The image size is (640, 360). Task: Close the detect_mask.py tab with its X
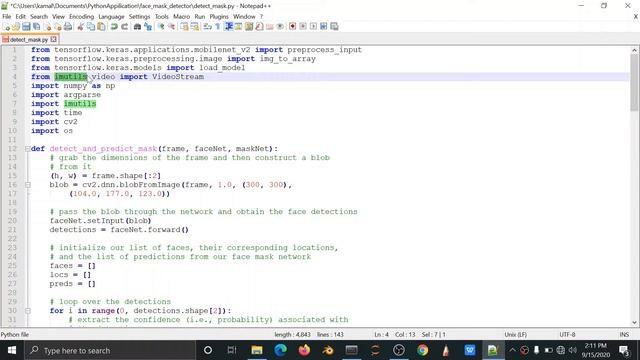click(x=53, y=39)
